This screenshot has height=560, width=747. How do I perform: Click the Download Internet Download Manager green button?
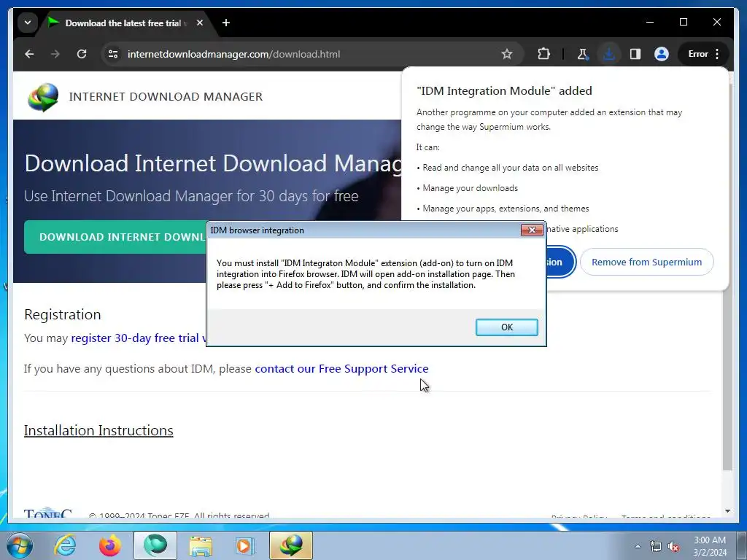click(115, 237)
